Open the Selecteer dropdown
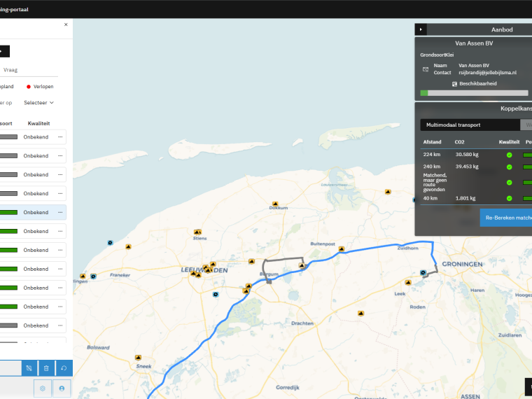The width and height of the screenshot is (532, 399). pos(38,102)
